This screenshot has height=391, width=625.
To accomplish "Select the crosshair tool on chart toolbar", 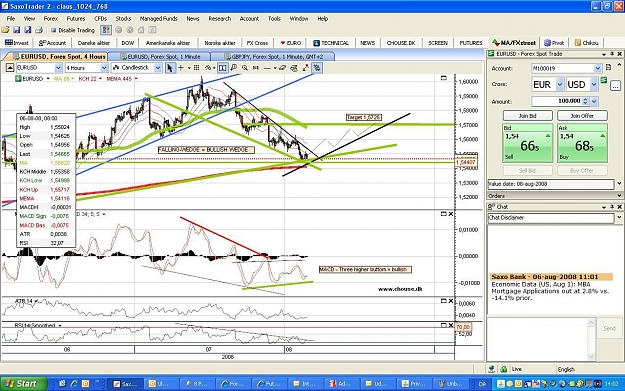I will click(x=181, y=68).
